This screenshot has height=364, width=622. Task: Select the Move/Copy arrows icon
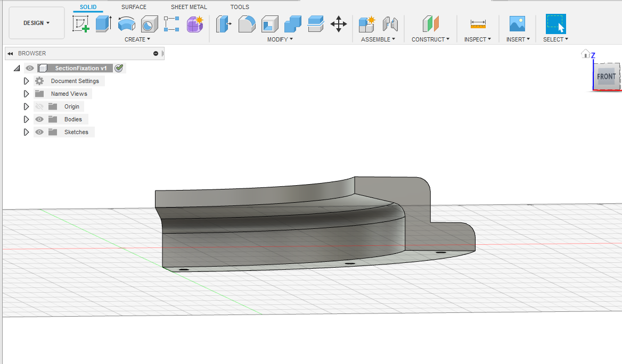click(x=339, y=24)
